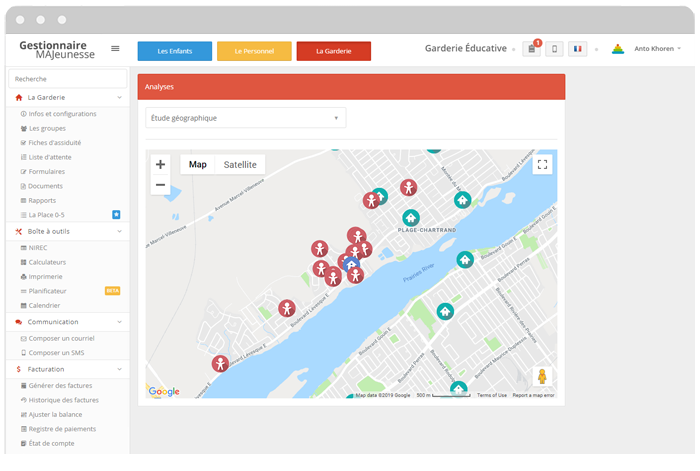
Task: Open the Les Enfants tab
Action: [174, 51]
